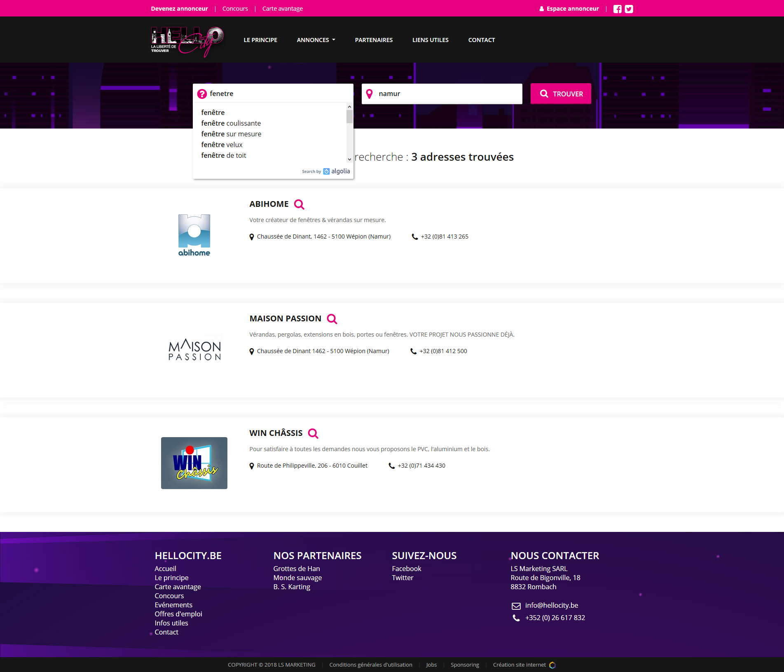Viewport: 784px width, 672px height.
Task: Open Espace annonceur login link
Action: coord(569,9)
